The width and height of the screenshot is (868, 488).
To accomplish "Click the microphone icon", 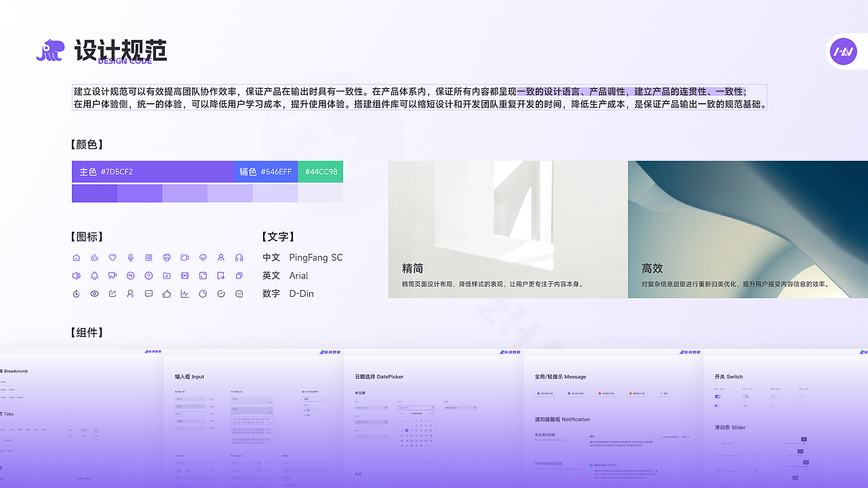I will [x=130, y=258].
